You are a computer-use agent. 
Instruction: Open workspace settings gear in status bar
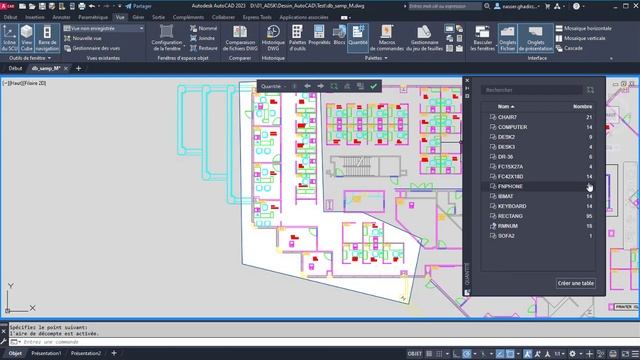coord(573,354)
